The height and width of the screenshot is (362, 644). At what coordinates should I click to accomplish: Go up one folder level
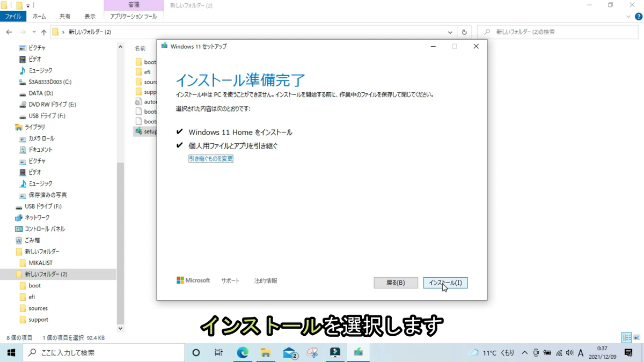click(44, 32)
